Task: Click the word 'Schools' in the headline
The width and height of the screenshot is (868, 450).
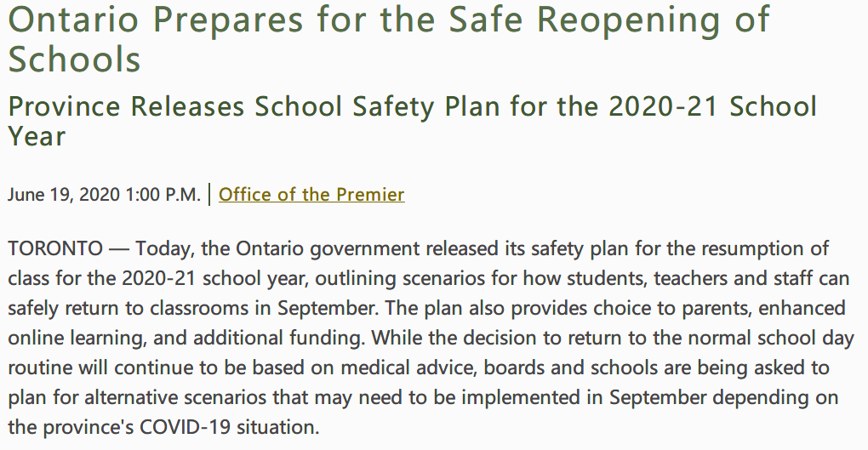Action: coord(74,59)
